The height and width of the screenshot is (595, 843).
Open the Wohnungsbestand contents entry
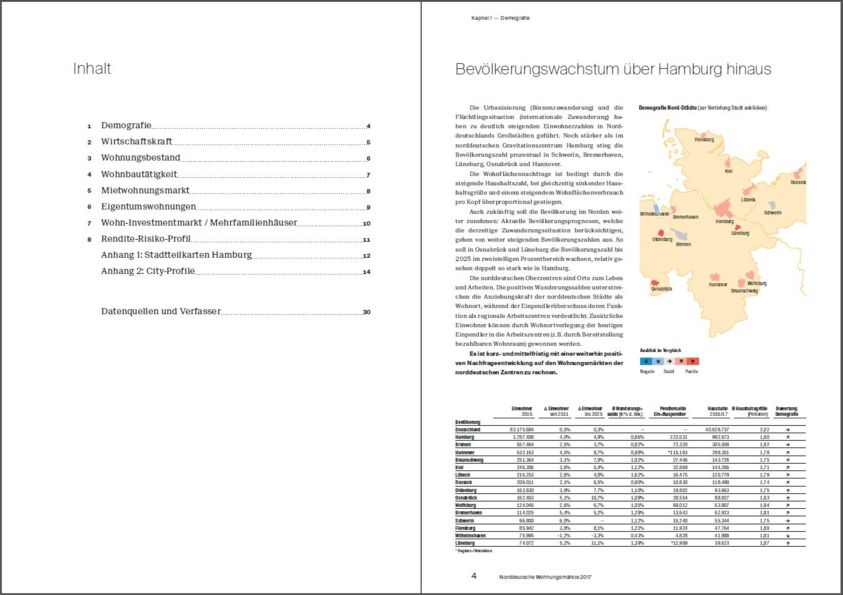pos(228,157)
